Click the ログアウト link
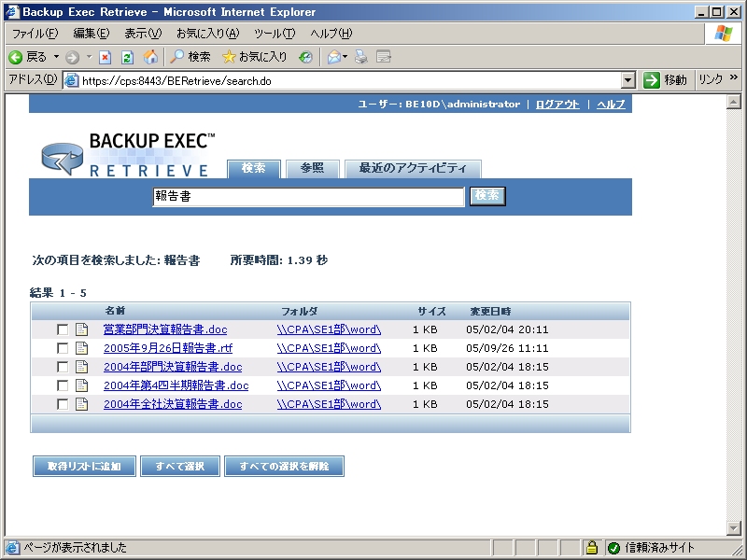 (557, 104)
